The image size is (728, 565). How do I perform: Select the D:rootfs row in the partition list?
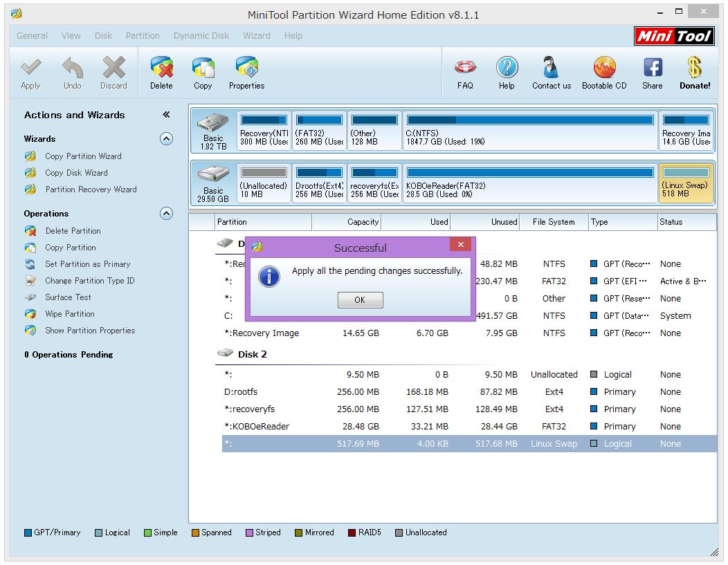(x=469, y=392)
